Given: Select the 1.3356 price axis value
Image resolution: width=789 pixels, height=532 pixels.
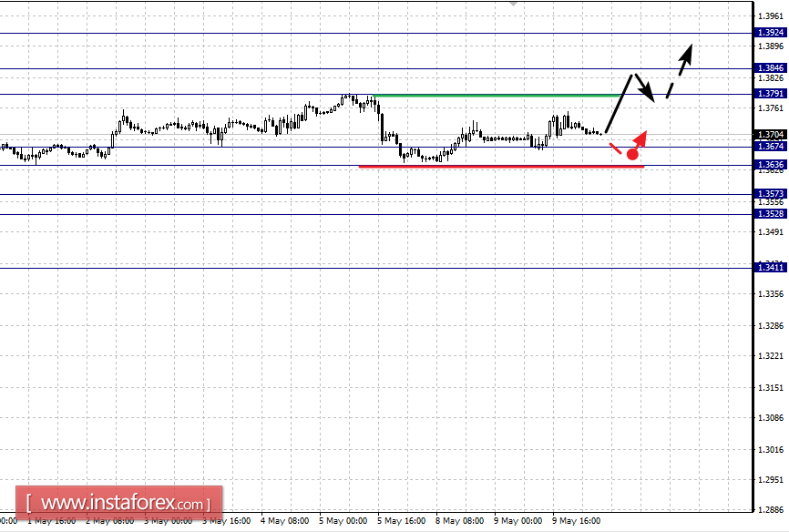Looking at the screenshot, I should tap(771, 294).
